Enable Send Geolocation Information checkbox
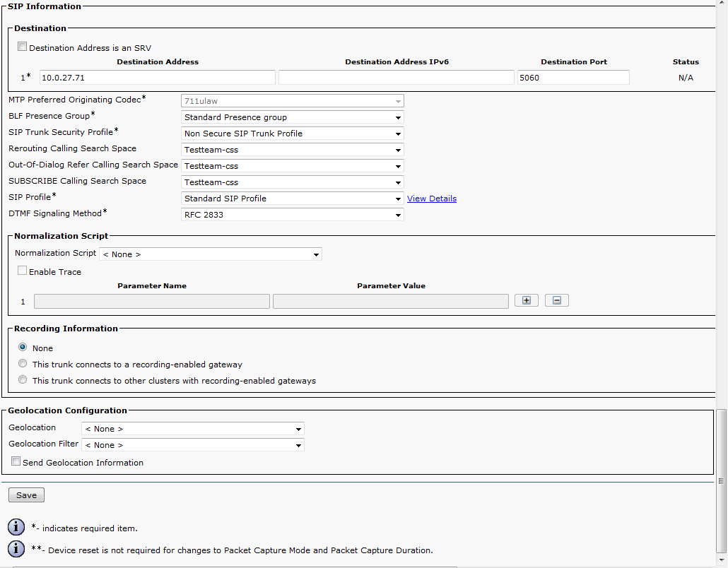Viewport: 728px width, 568px height. click(x=16, y=462)
